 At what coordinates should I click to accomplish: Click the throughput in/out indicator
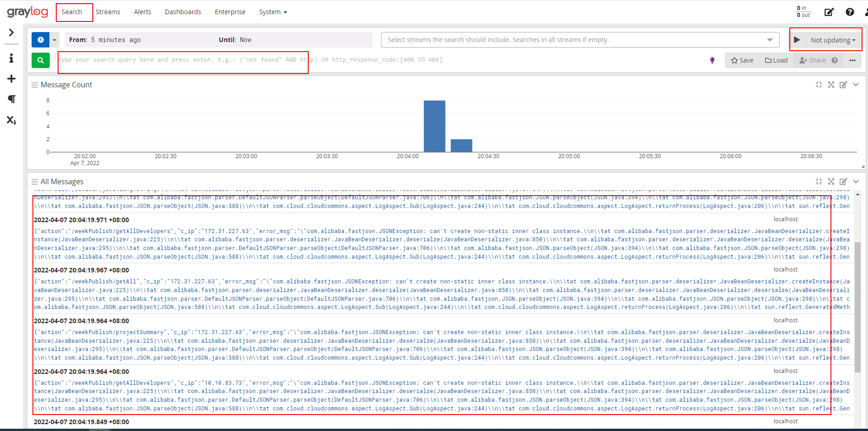(x=804, y=12)
